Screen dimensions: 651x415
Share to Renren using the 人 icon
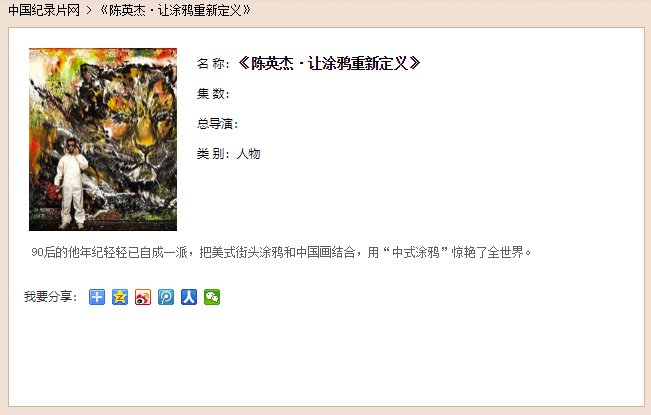coord(189,297)
